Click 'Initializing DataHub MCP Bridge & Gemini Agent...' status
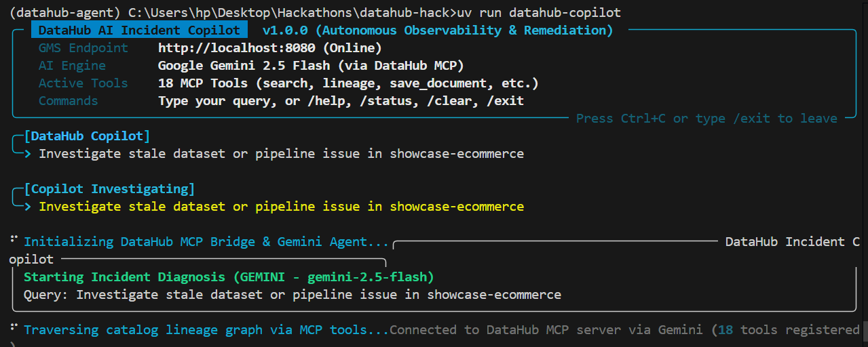Screen dimensions: 868x347 (206, 242)
